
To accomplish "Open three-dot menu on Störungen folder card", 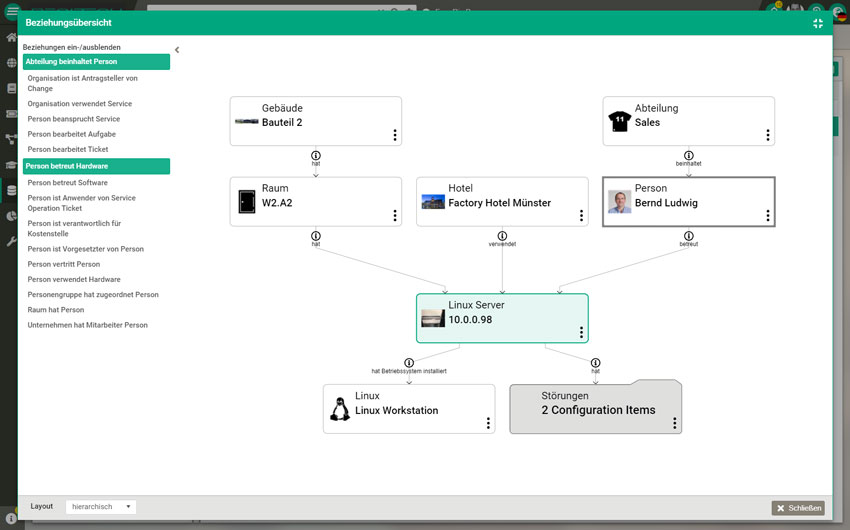I will pos(674,423).
